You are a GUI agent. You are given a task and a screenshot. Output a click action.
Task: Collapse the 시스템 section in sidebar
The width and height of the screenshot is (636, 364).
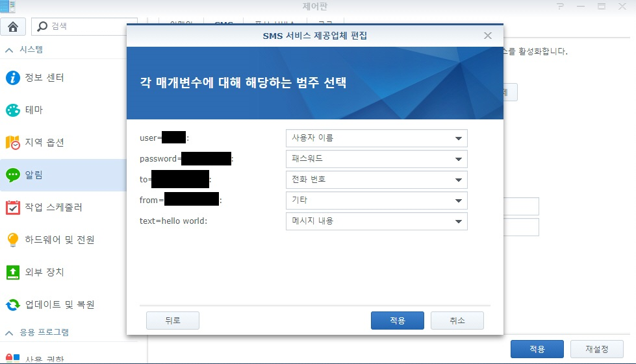pyautogui.click(x=10, y=50)
